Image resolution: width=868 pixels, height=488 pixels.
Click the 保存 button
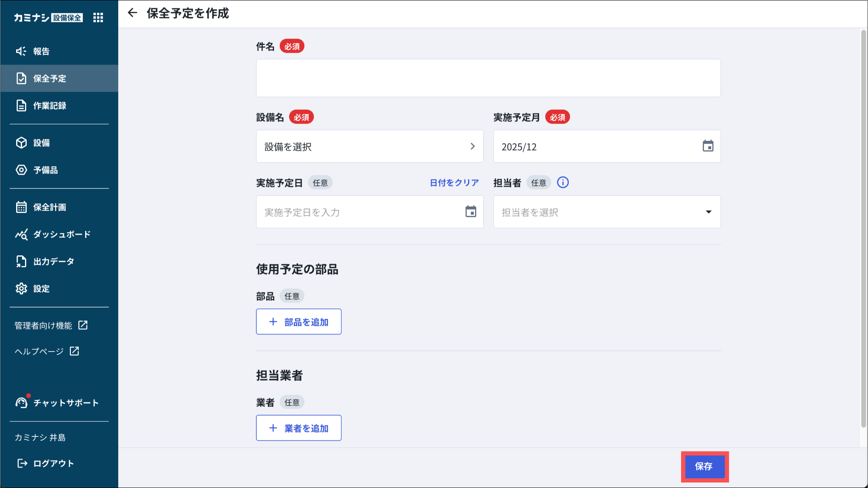tap(704, 466)
